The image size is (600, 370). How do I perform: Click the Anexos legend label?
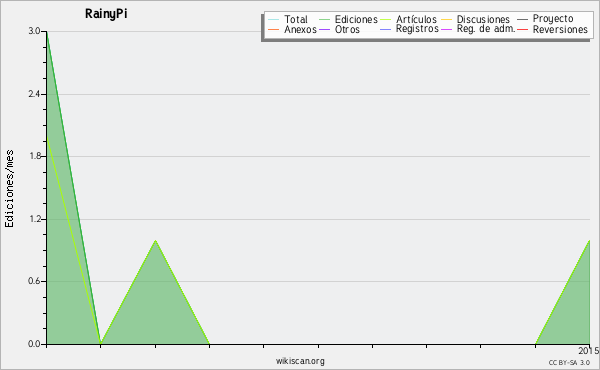click(300, 29)
